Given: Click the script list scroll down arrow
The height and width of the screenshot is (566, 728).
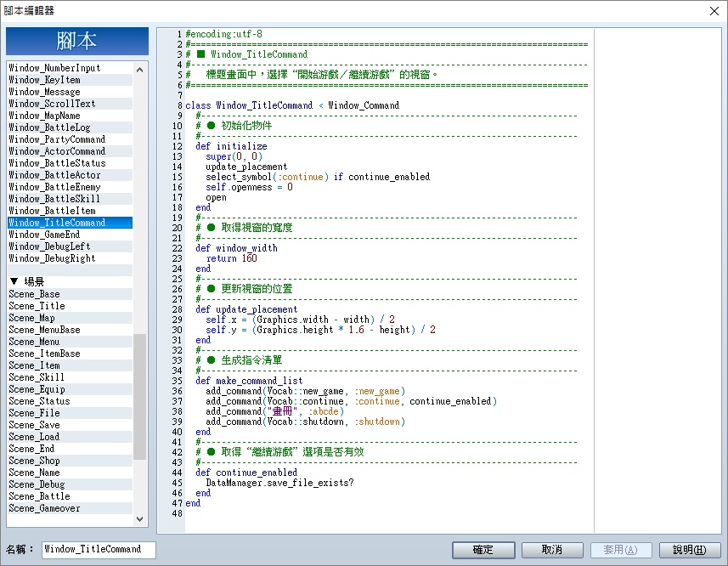Looking at the screenshot, I should point(140,519).
